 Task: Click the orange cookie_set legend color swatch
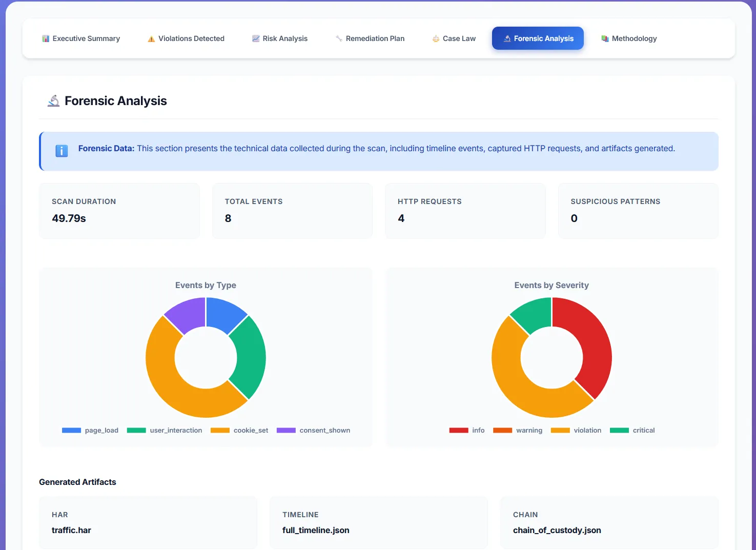click(219, 430)
